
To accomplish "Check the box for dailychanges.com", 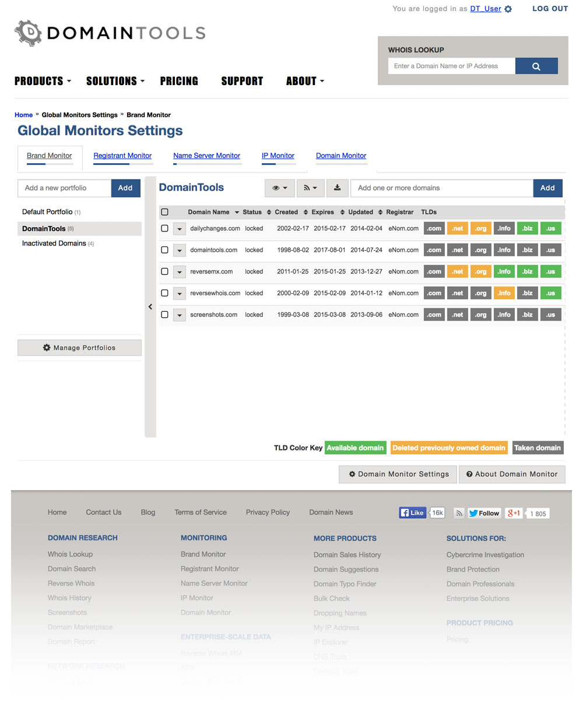I will pos(164,228).
